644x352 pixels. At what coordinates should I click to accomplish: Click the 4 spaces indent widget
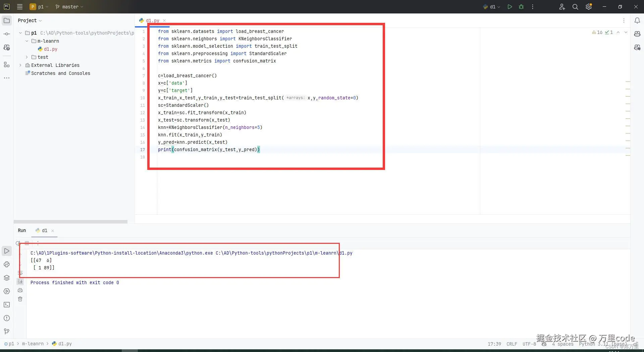pos(563,344)
